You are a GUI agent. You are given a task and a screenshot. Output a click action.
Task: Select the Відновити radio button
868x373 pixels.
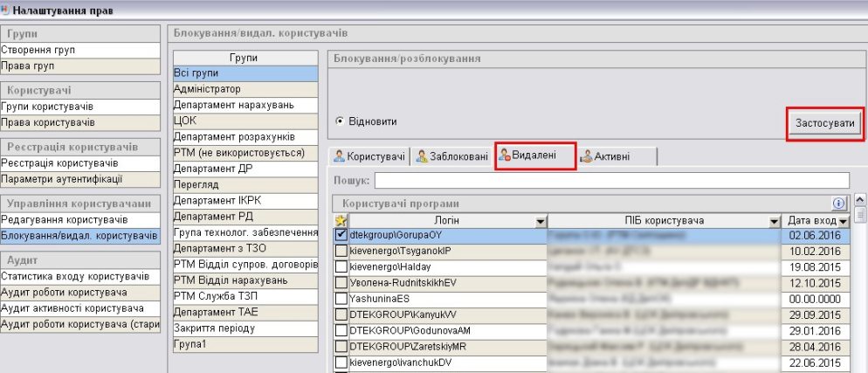point(339,121)
